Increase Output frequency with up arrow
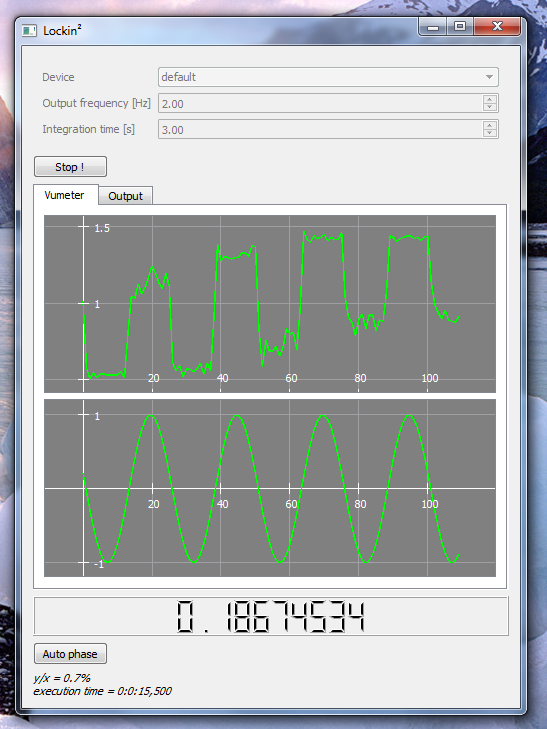Screen dimensions: 547x729 [x=490, y=99]
